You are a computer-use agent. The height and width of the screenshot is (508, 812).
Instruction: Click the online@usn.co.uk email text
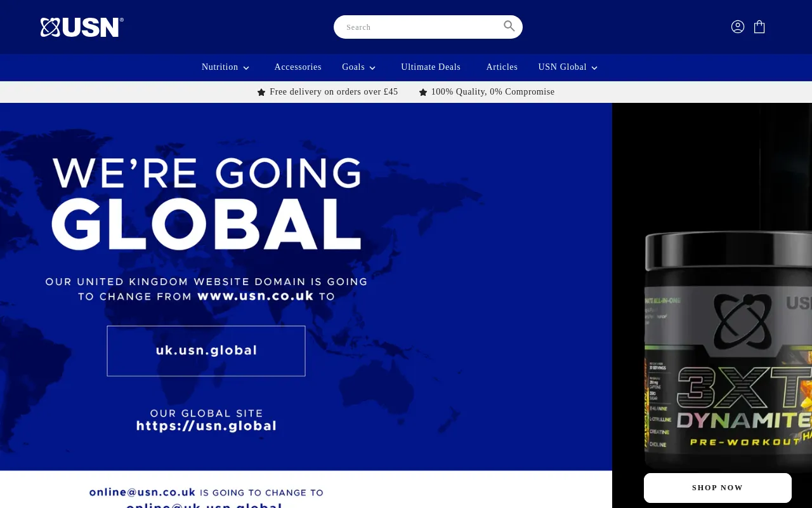tap(142, 492)
